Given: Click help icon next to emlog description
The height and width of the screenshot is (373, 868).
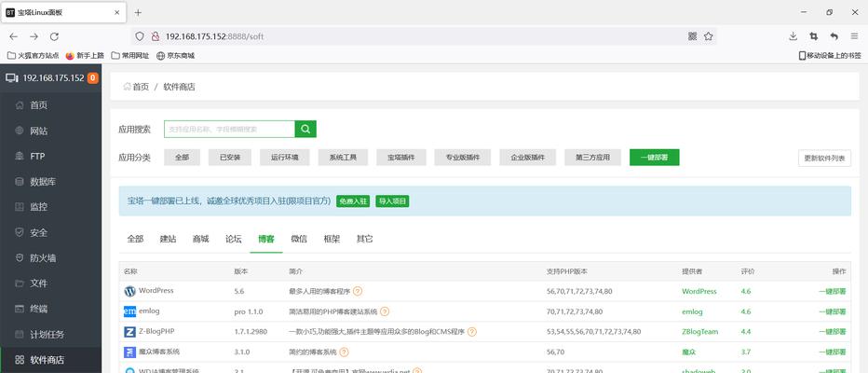Looking at the screenshot, I should point(385,311).
